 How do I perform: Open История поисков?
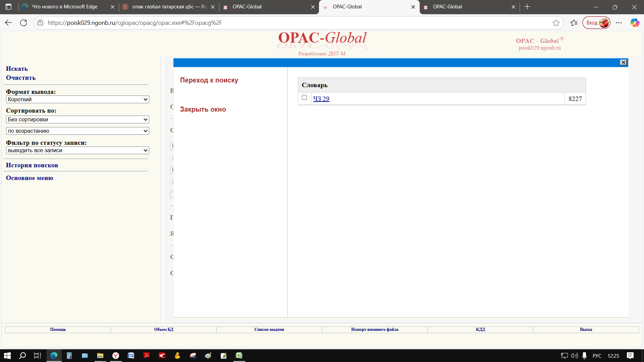coord(32,165)
